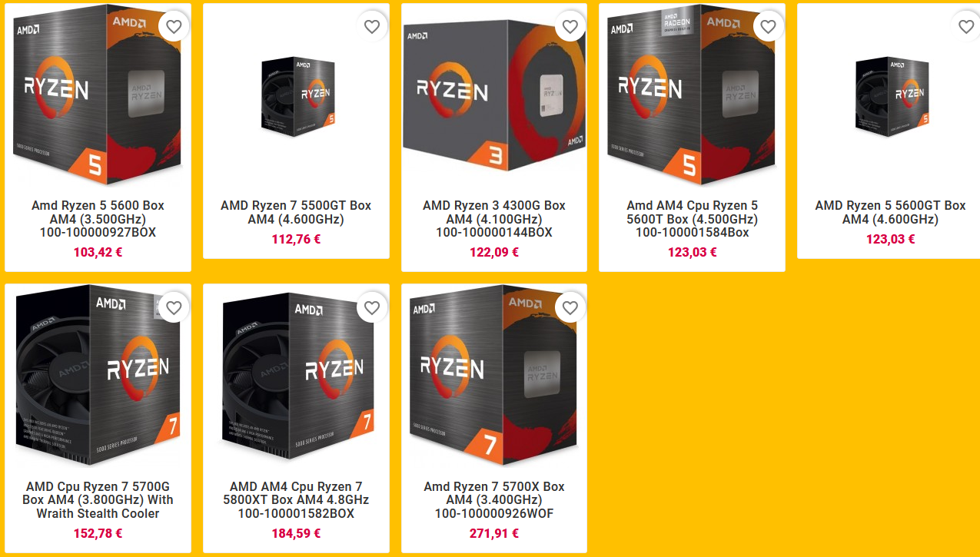Open AMD Ryzen 5 5600GT Box title

(x=890, y=212)
